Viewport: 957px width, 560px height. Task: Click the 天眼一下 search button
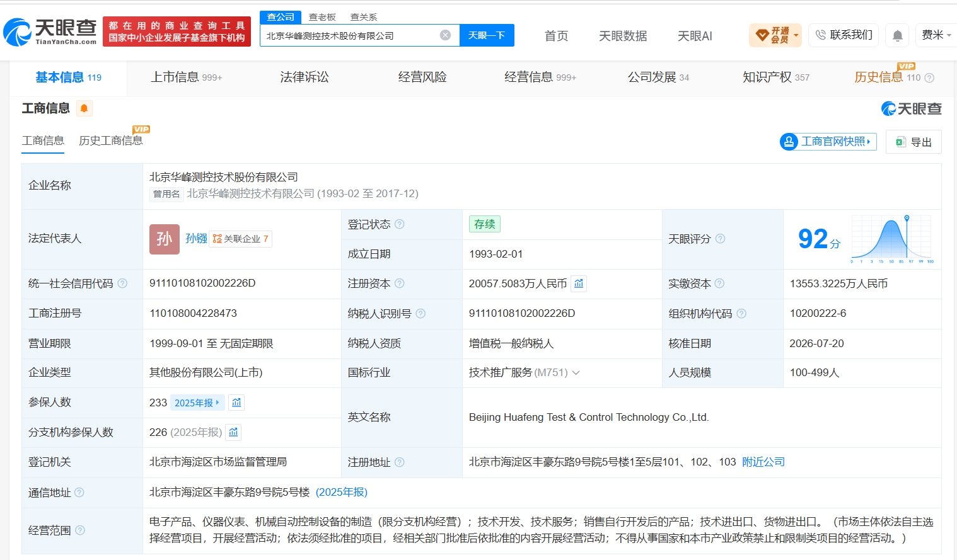coord(487,35)
